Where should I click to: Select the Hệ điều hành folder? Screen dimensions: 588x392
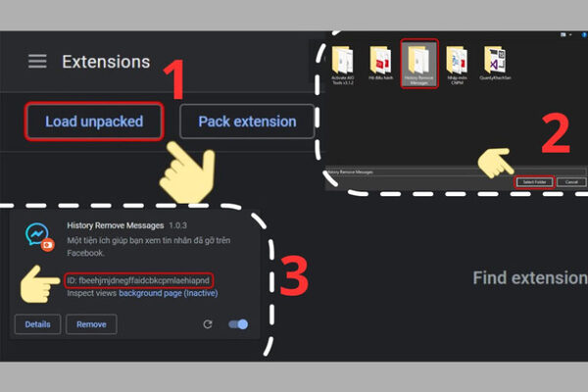click(x=380, y=63)
